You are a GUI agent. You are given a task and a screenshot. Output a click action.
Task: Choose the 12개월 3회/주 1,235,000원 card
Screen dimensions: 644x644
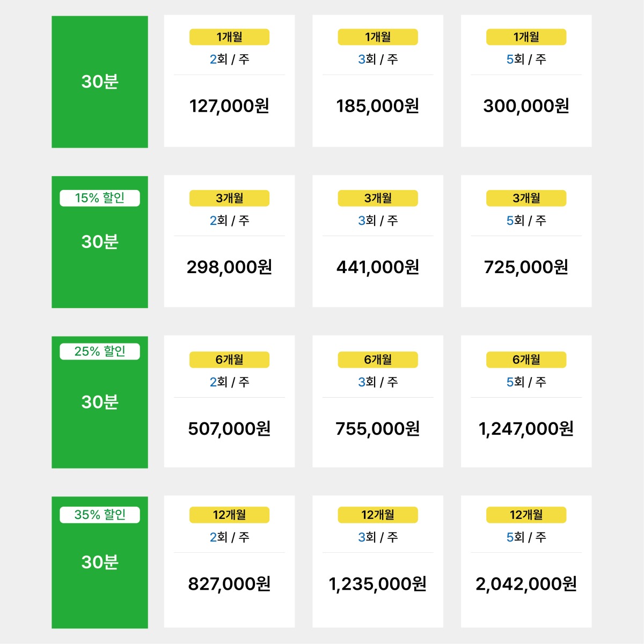[378, 562]
